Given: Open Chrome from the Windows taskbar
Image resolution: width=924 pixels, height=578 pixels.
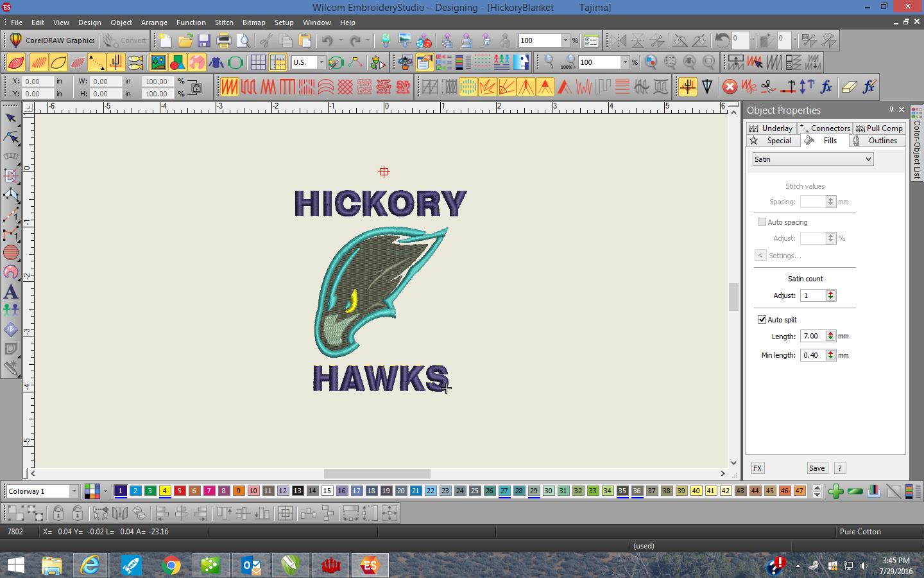Looking at the screenshot, I should (171, 565).
